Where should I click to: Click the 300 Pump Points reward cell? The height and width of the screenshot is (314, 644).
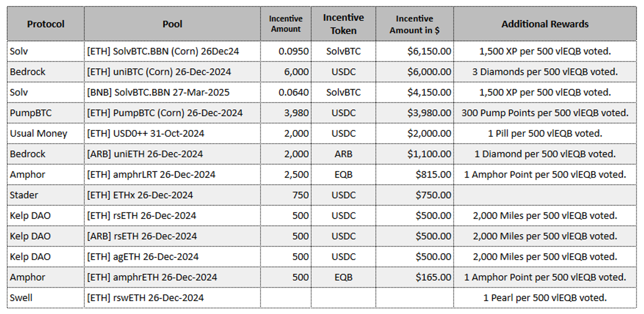544,113
